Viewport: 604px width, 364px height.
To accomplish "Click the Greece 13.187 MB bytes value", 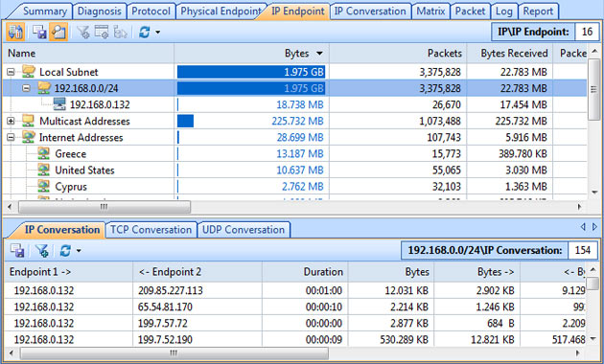I will pos(300,154).
